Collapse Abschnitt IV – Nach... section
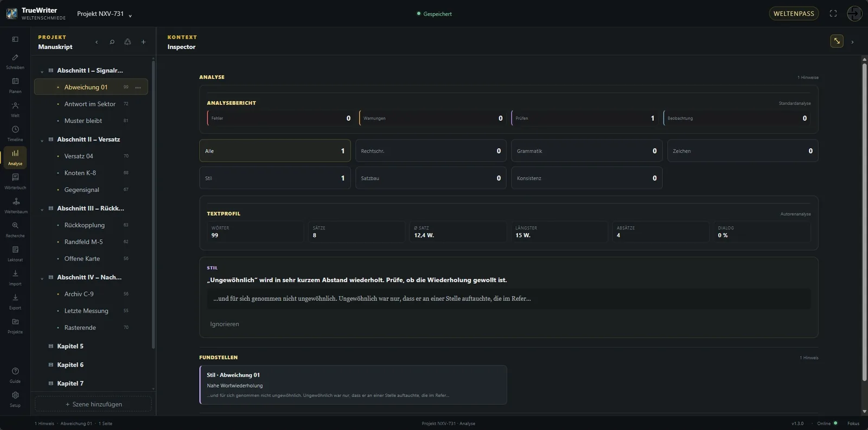Screen dimensions: 868x430 42,278
